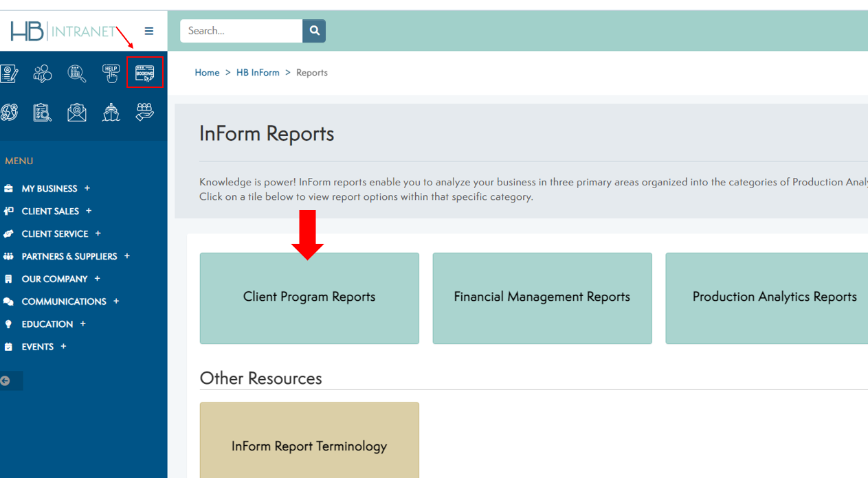Expand the Client Sales menu
The width and height of the screenshot is (868, 478).
point(50,211)
